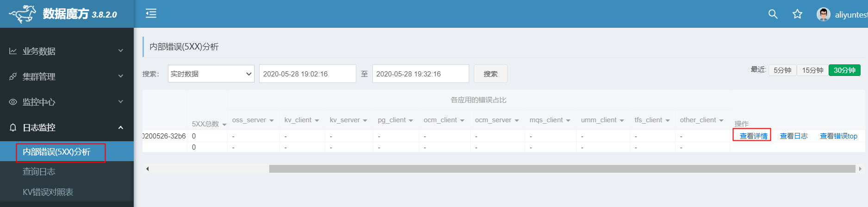Sort by other_client column arrow
This screenshot has width=868, height=207.
coord(721,120)
